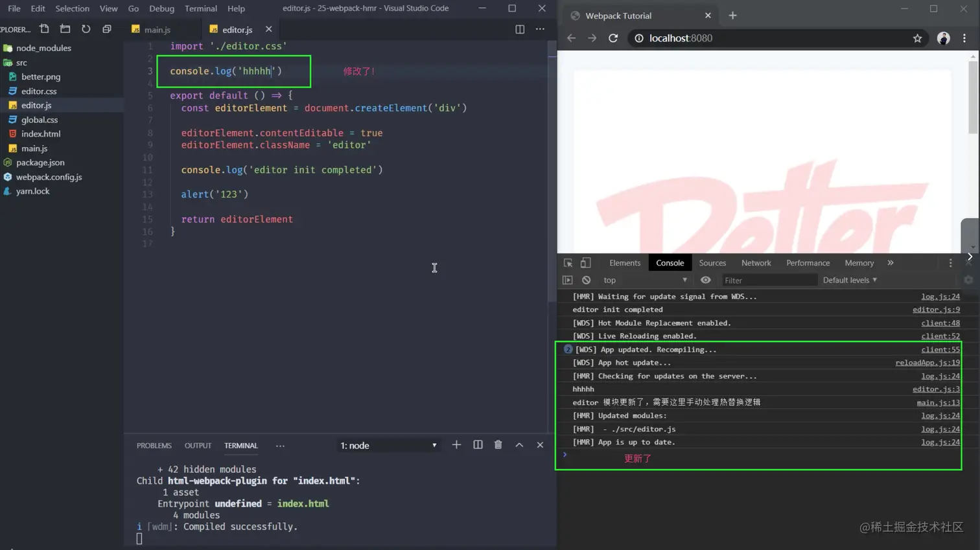Open the Selection menu

coord(72,8)
